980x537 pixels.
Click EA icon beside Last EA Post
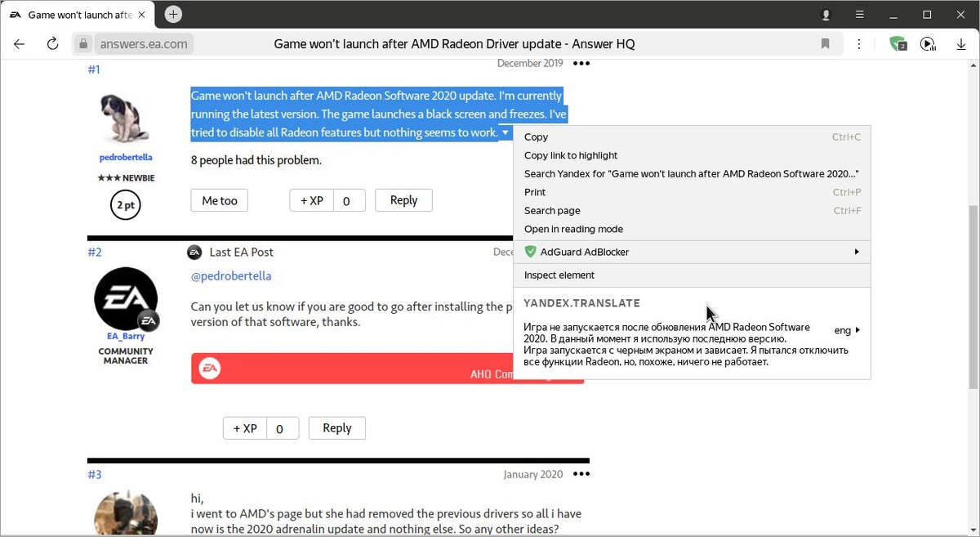[194, 252]
